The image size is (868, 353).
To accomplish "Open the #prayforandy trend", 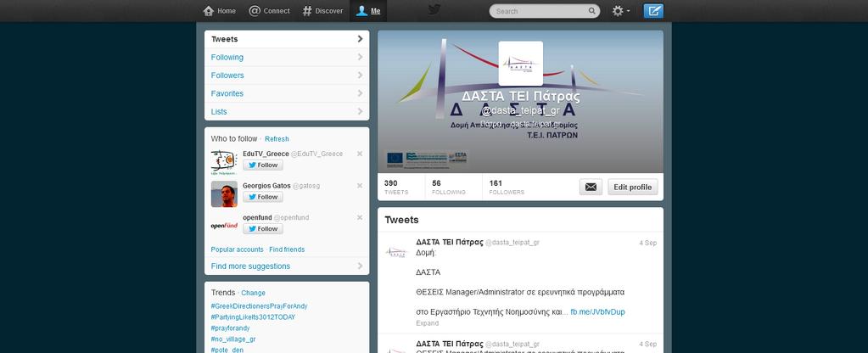I will point(230,328).
